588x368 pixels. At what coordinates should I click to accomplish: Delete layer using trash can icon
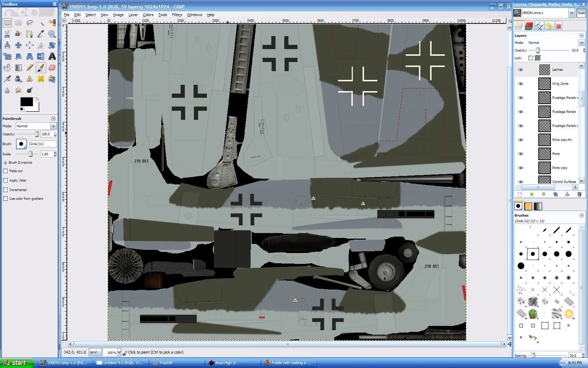[x=579, y=194]
